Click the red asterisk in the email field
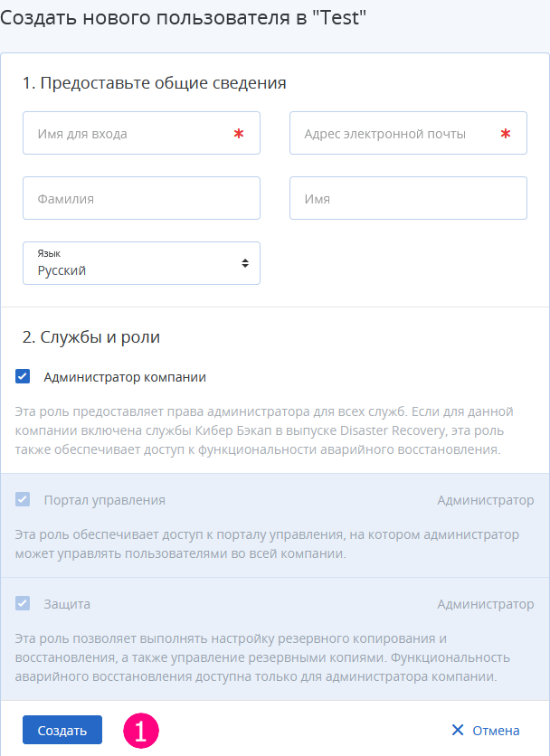This screenshot has height=756, width=550. pyautogui.click(x=505, y=134)
